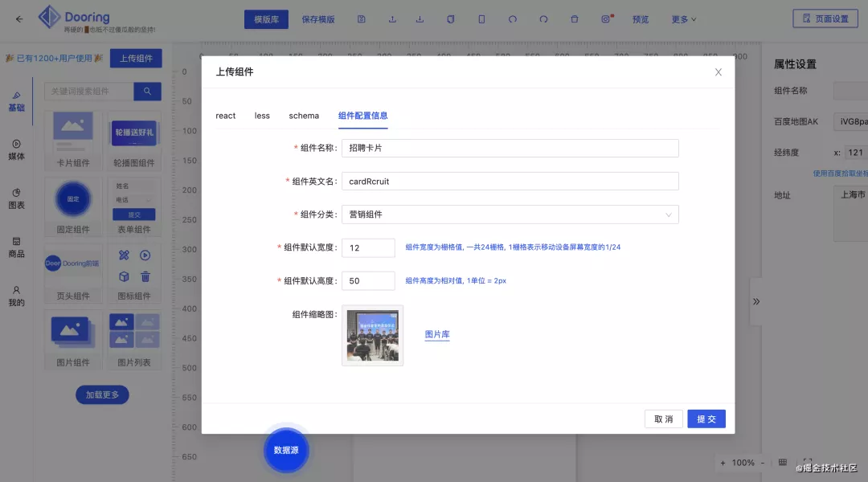This screenshot has width=868, height=482.
Task: Click the component thumbnail preview in the dialog
Action: [372, 335]
